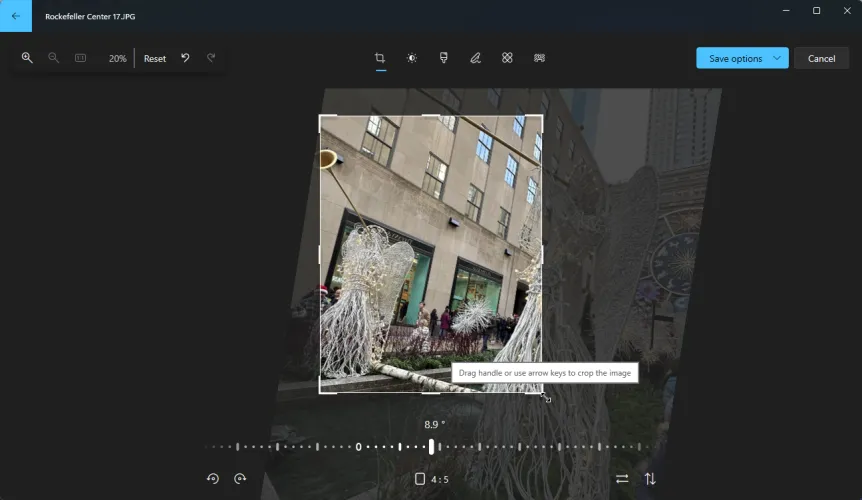Zoom in with magnifier plus icon
The image size is (862, 500).
point(27,58)
